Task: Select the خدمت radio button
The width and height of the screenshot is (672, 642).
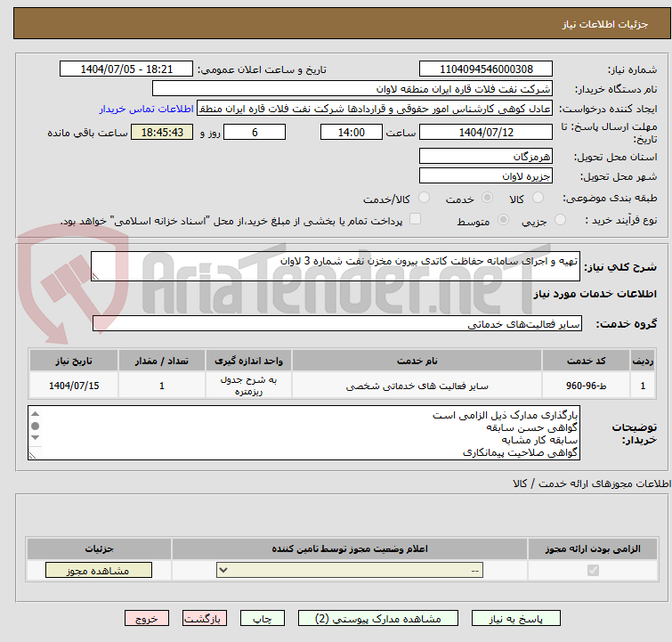Action: (487, 198)
